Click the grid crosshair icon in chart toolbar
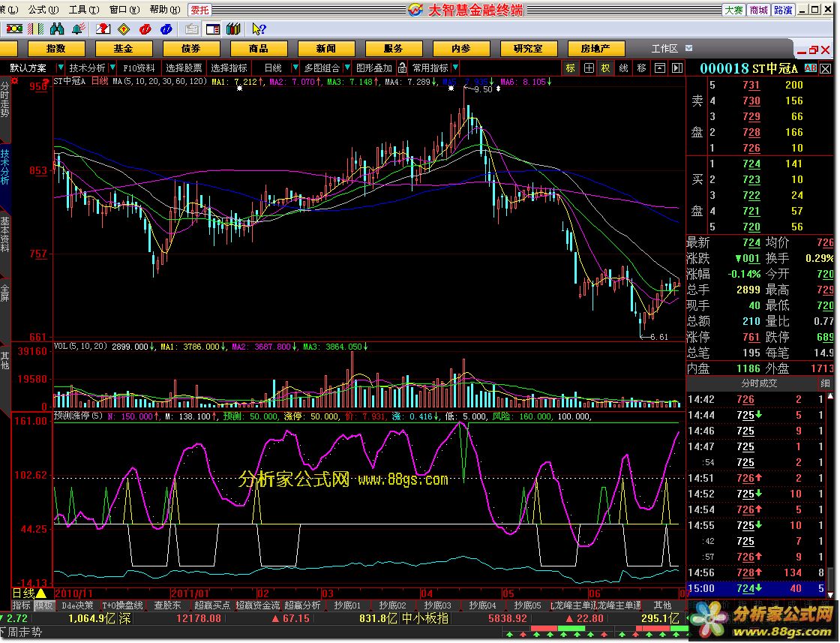 coord(589,68)
